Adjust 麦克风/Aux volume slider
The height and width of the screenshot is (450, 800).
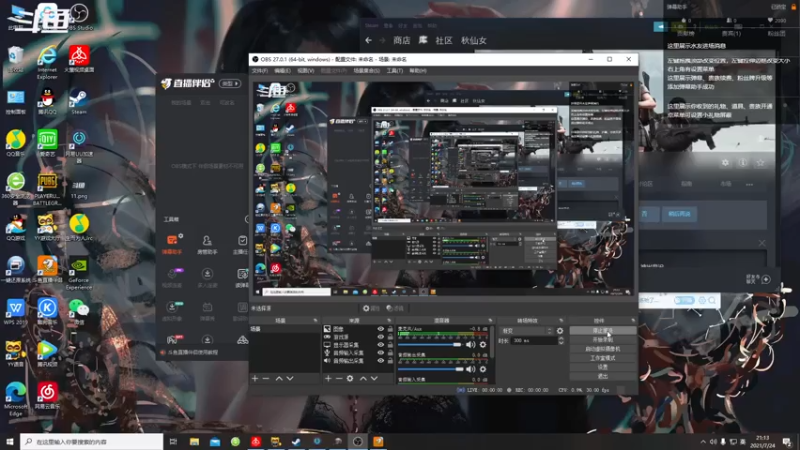coord(431,345)
